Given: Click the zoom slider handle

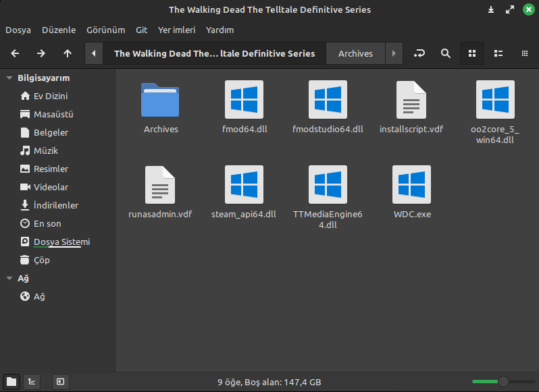Looking at the screenshot, I should click(x=503, y=381).
